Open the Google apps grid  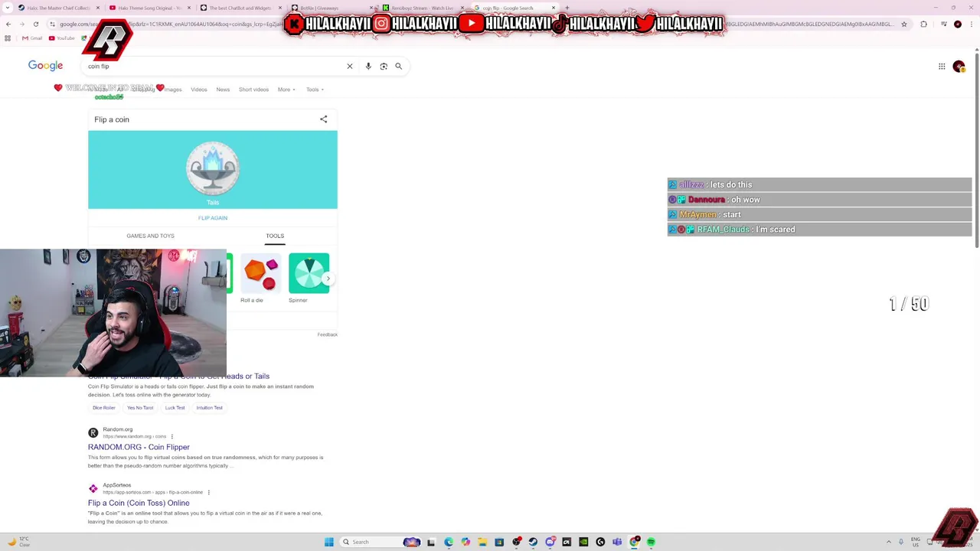(x=942, y=67)
